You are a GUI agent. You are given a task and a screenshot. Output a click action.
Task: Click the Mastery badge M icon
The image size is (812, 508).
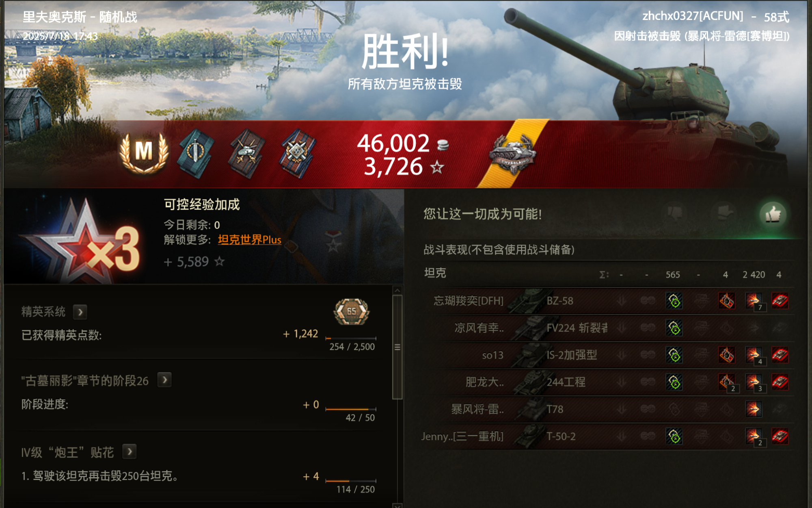pos(144,152)
